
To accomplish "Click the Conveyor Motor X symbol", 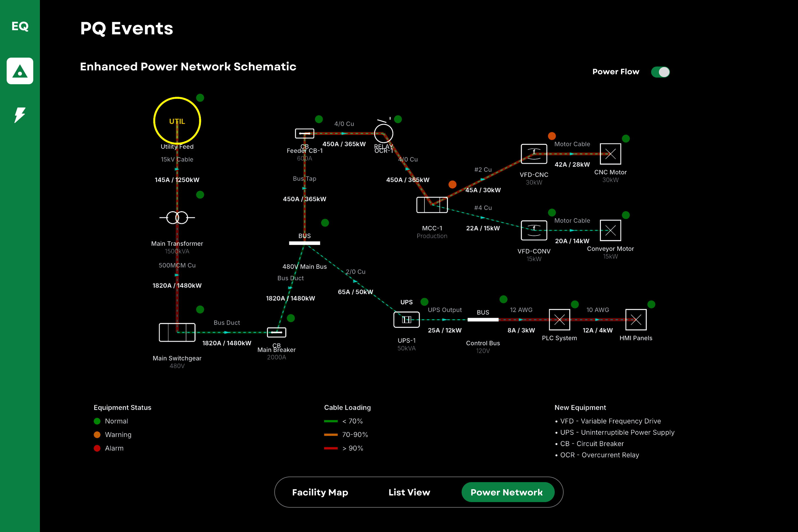I will 610,230.
